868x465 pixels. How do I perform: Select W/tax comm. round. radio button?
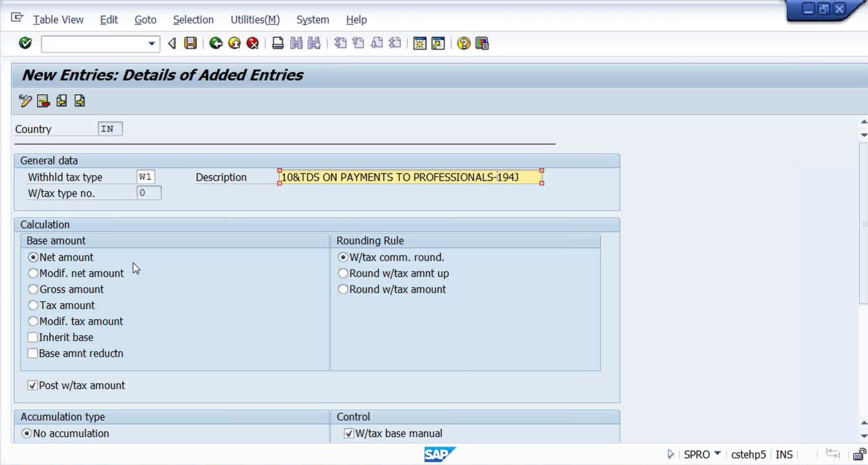tap(344, 257)
